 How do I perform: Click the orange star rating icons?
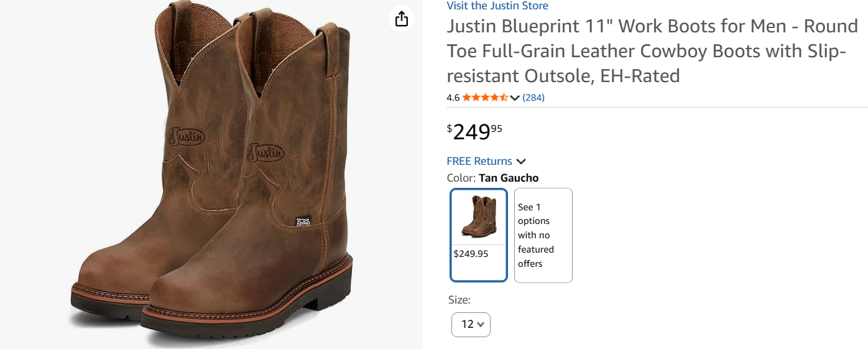click(485, 98)
